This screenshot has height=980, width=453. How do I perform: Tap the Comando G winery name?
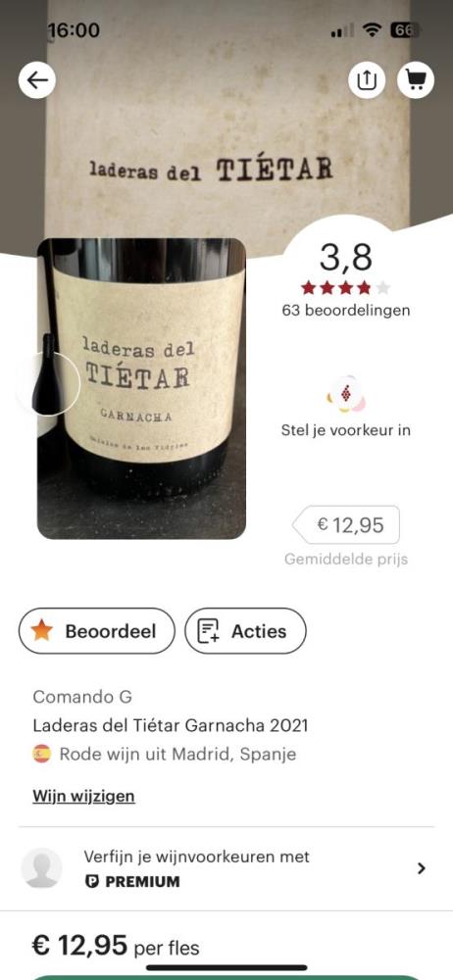82,697
